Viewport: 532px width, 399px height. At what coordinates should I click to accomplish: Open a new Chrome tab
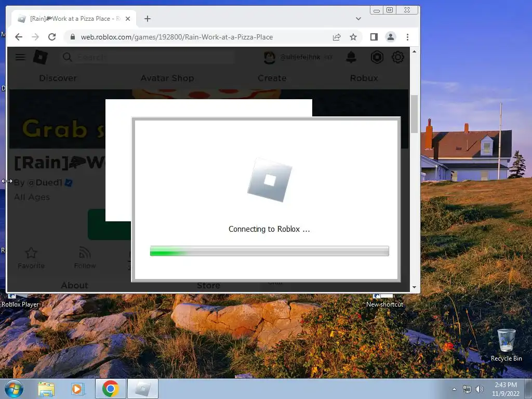(x=147, y=19)
